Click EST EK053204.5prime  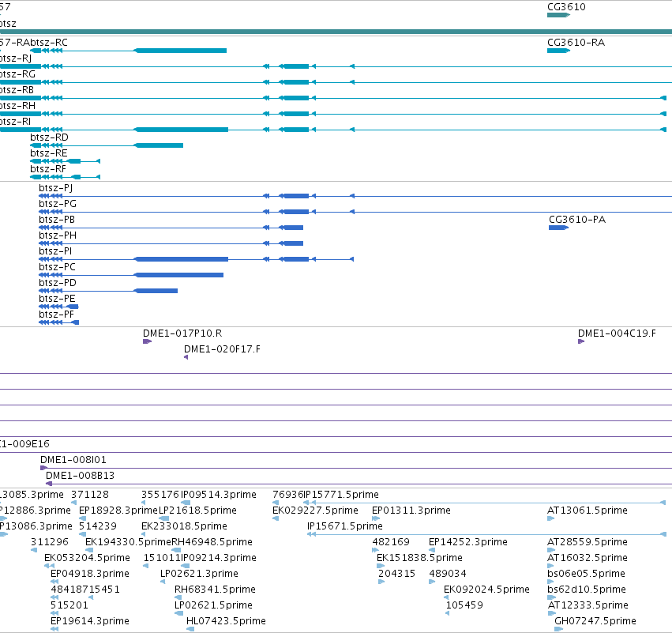[87, 558]
